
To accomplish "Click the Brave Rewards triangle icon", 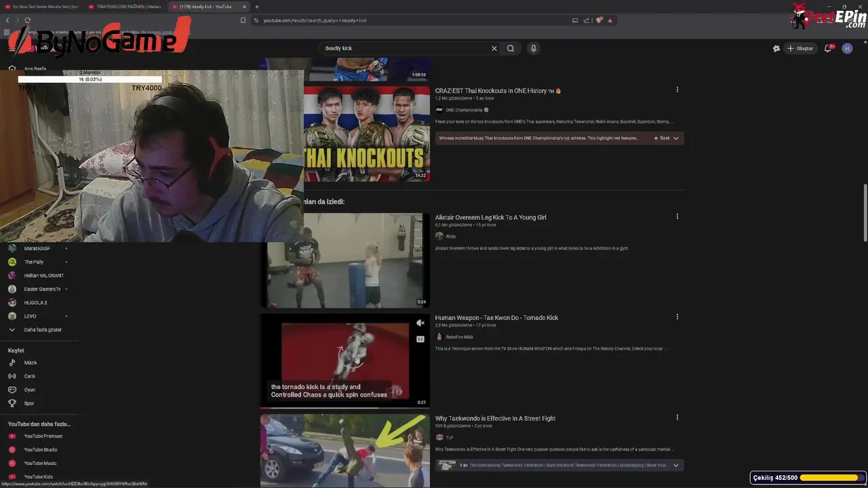I will point(610,20).
